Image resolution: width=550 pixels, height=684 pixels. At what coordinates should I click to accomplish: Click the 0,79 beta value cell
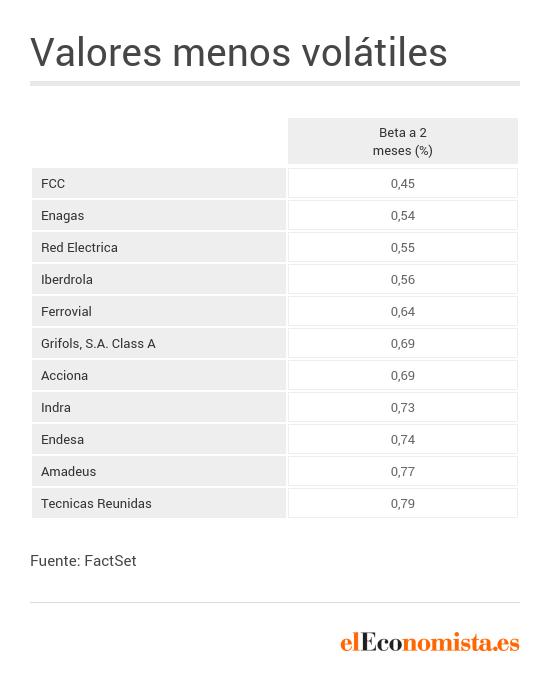coord(403,503)
